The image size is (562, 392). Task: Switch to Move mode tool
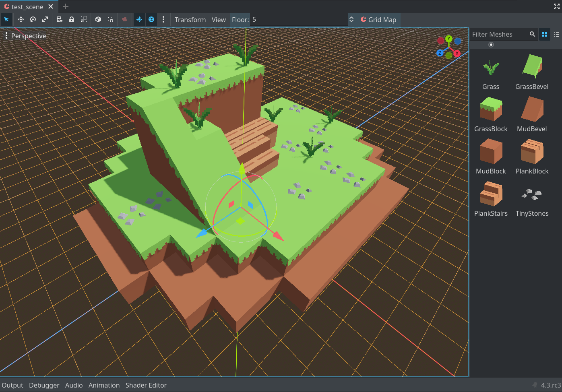pos(21,19)
